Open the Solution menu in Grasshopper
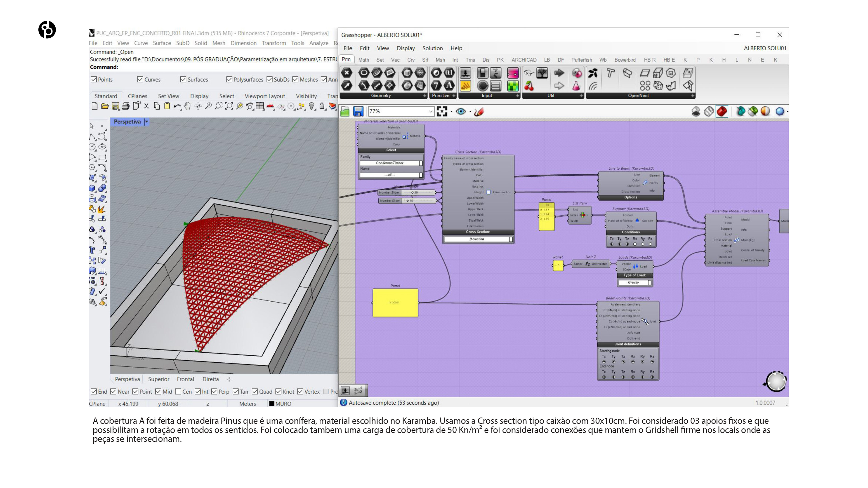This screenshot has height=488, width=868. tap(432, 48)
